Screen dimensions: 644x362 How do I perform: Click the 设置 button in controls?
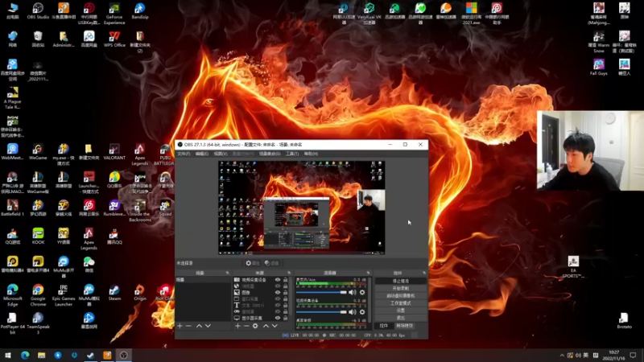pyautogui.click(x=400, y=310)
